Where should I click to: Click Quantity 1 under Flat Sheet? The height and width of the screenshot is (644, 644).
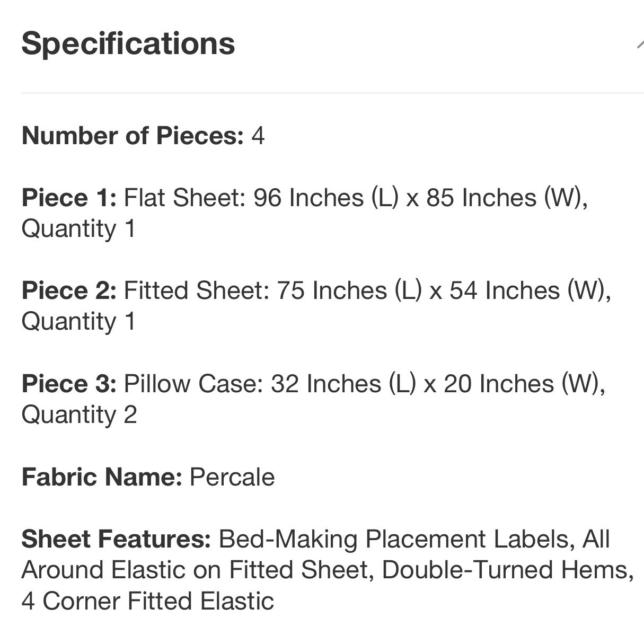(x=78, y=230)
